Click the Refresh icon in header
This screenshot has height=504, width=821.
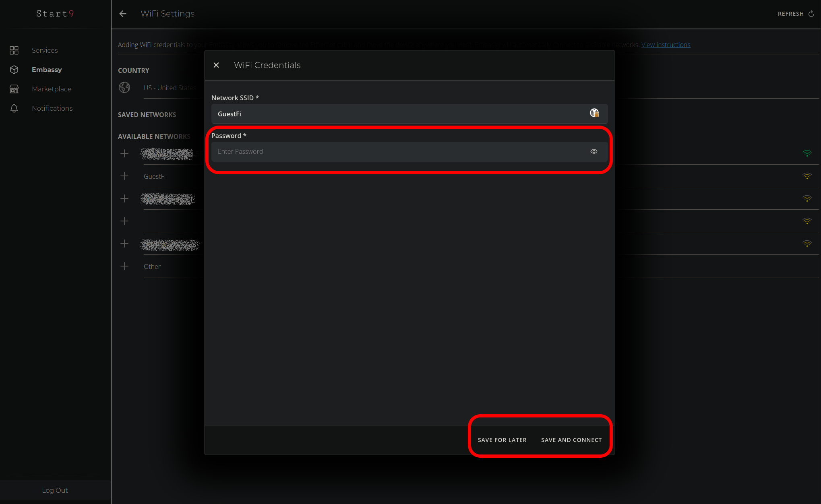(x=811, y=14)
